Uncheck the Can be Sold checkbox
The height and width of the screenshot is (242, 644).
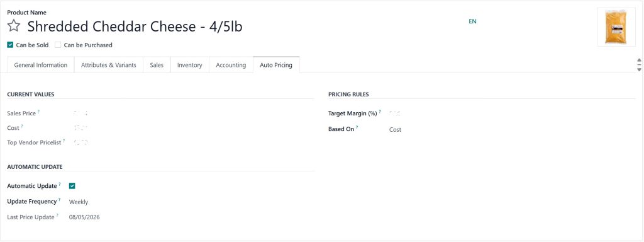coord(10,45)
